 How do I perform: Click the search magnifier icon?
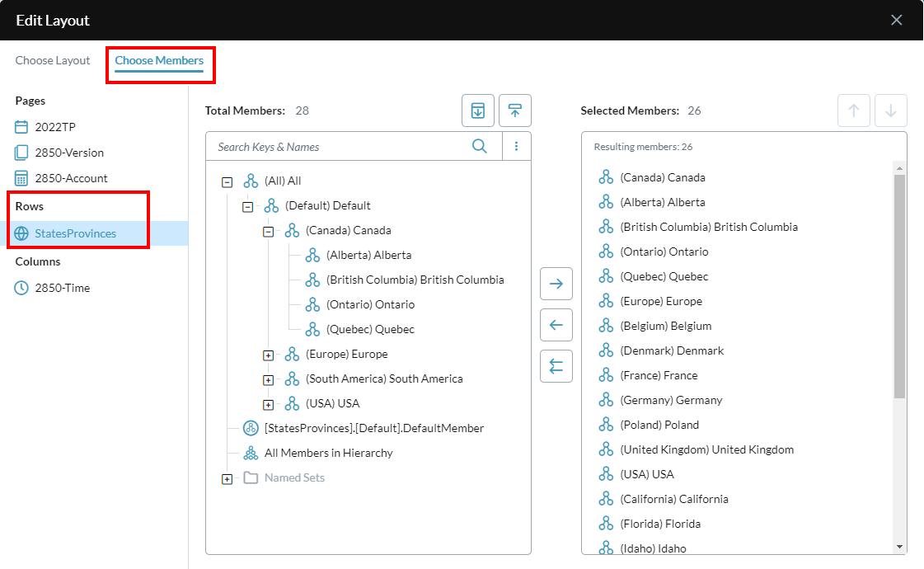480,146
